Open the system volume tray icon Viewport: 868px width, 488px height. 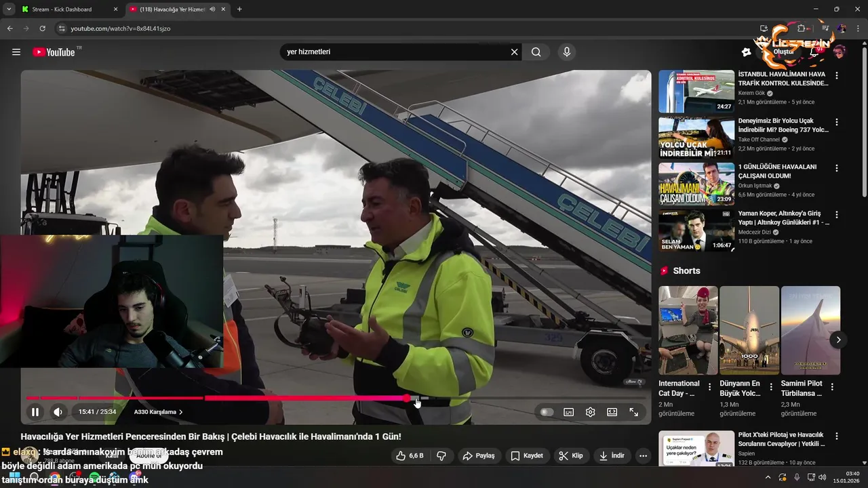tap(823, 477)
